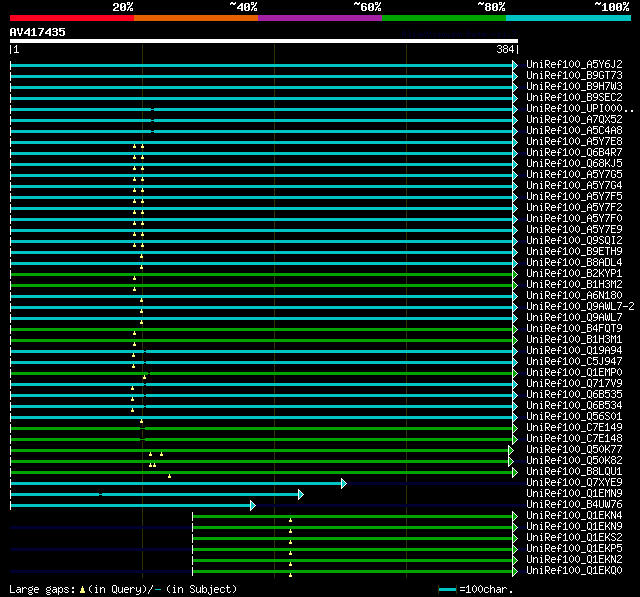The height and width of the screenshot is (597, 640).
Task: Select the red 20% identity color segment
Action: (71, 17)
